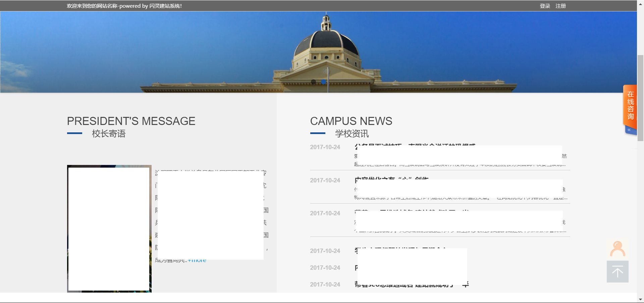Click the orange user avatar icon

(x=617, y=249)
